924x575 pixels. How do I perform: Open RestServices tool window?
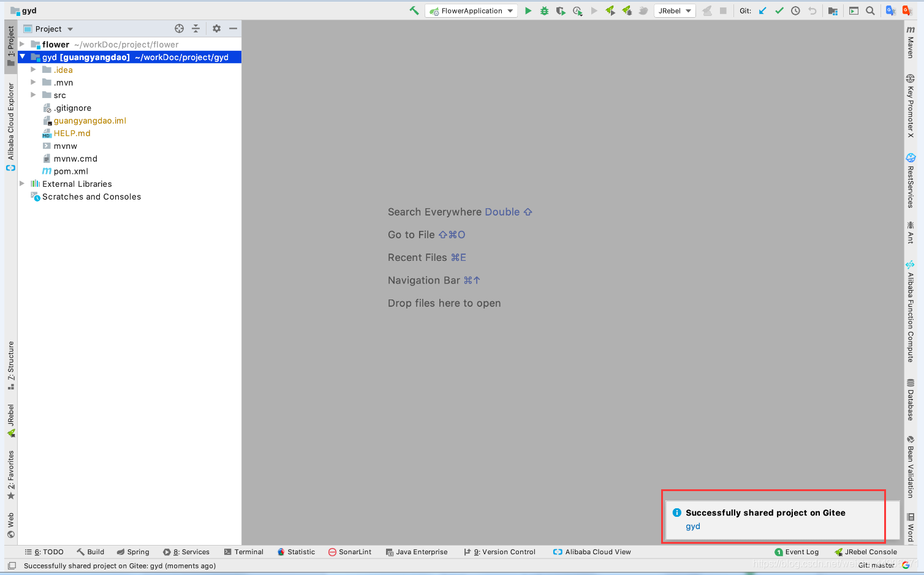[911, 181]
